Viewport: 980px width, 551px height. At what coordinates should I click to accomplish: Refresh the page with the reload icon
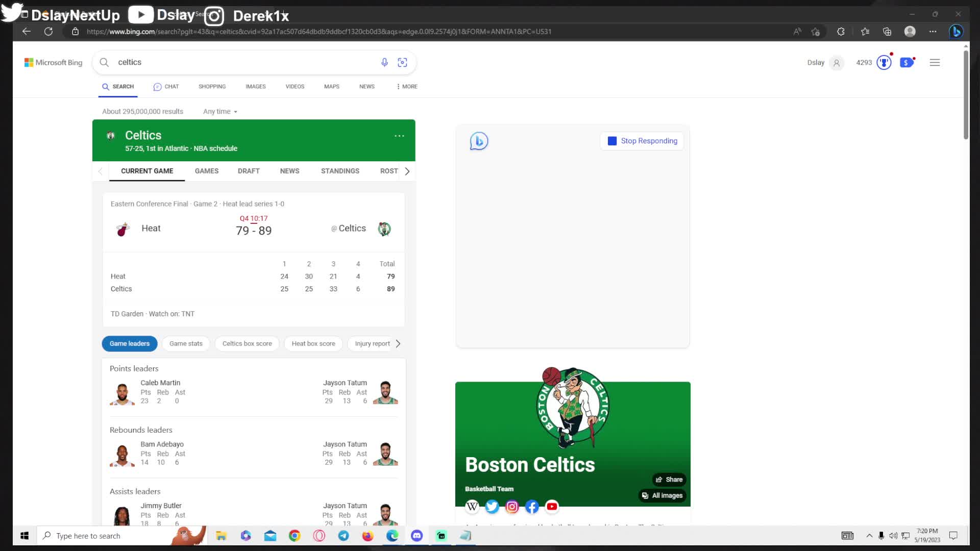coord(48,32)
